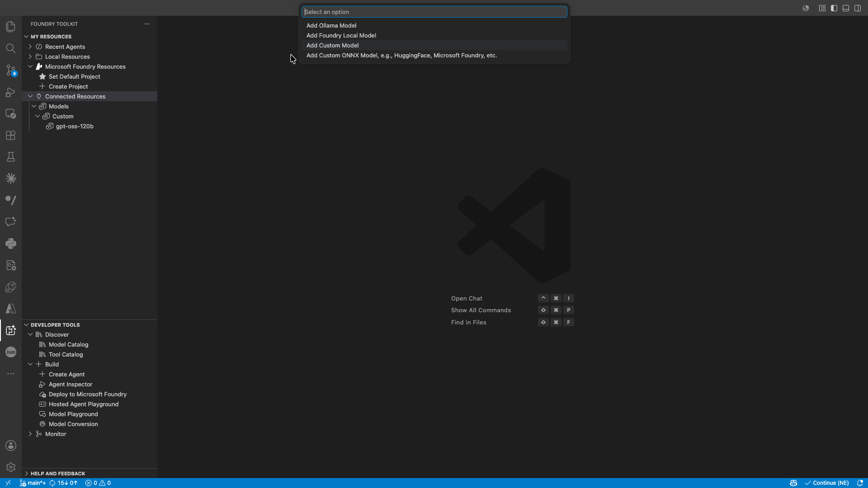Collapse Connected Resources node
The image size is (868, 488).
pyautogui.click(x=30, y=96)
